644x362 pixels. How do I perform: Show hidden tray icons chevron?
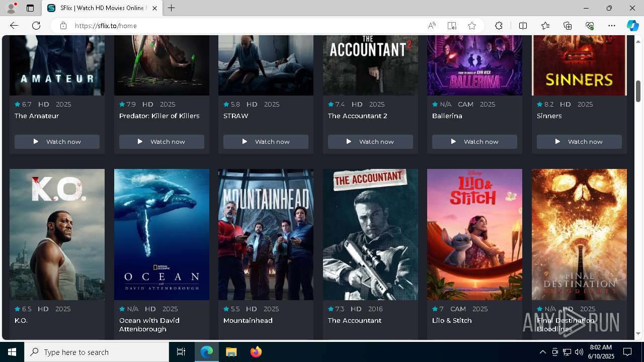tap(542, 352)
